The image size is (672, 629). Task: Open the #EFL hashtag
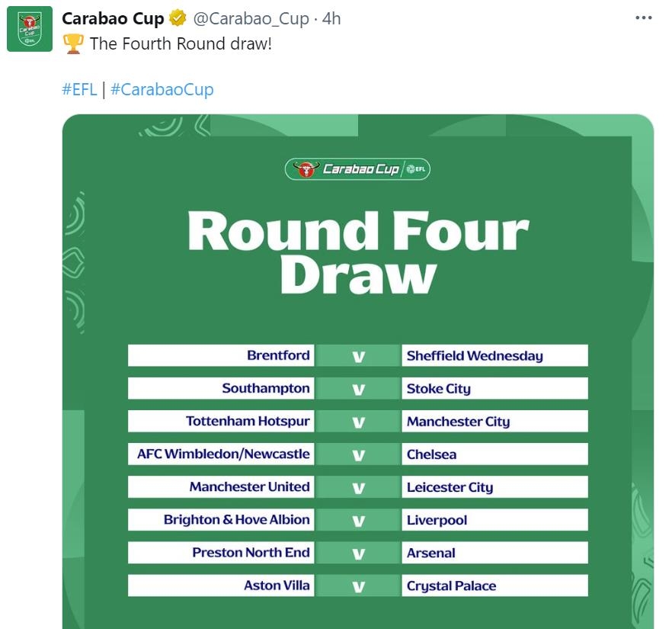pos(79,89)
